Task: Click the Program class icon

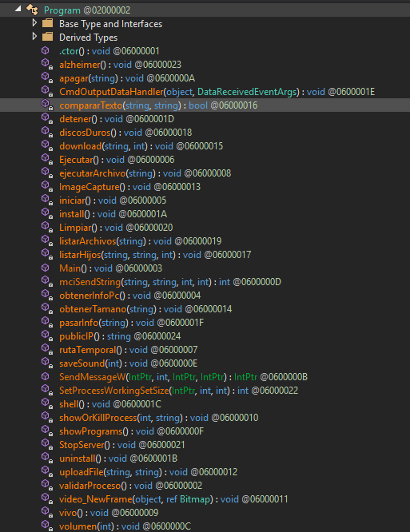Action: [x=32, y=10]
